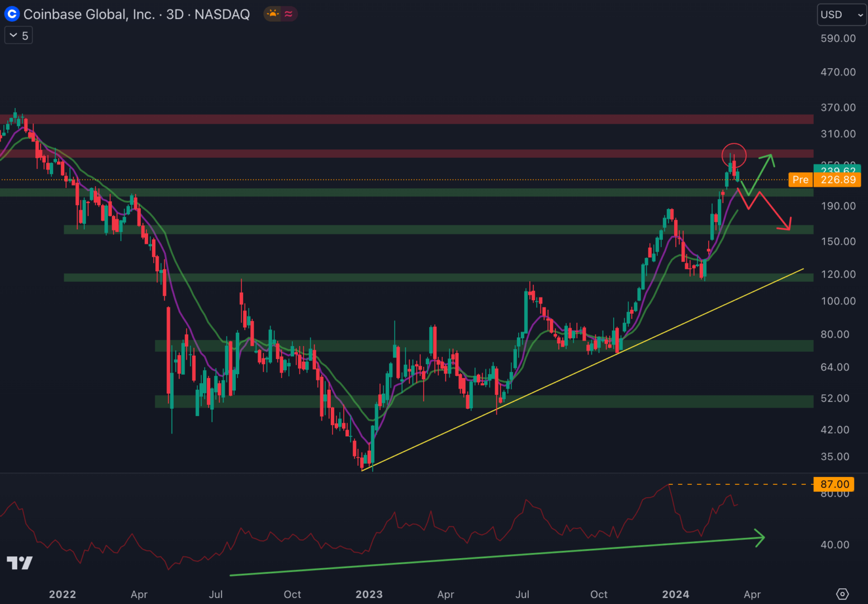Click the 2023 label on time axis
Viewport: 868px width, 604px height.
pyautogui.click(x=369, y=594)
